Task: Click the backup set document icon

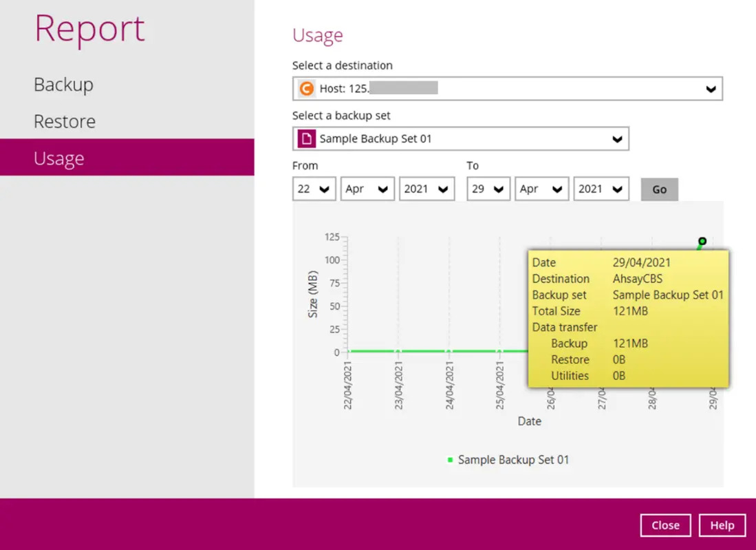Action: coord(308,138)
